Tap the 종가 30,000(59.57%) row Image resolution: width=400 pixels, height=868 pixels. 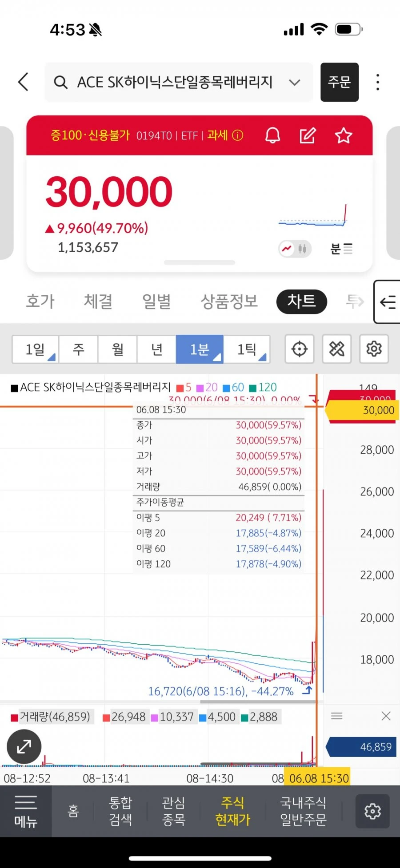point(219,425)
